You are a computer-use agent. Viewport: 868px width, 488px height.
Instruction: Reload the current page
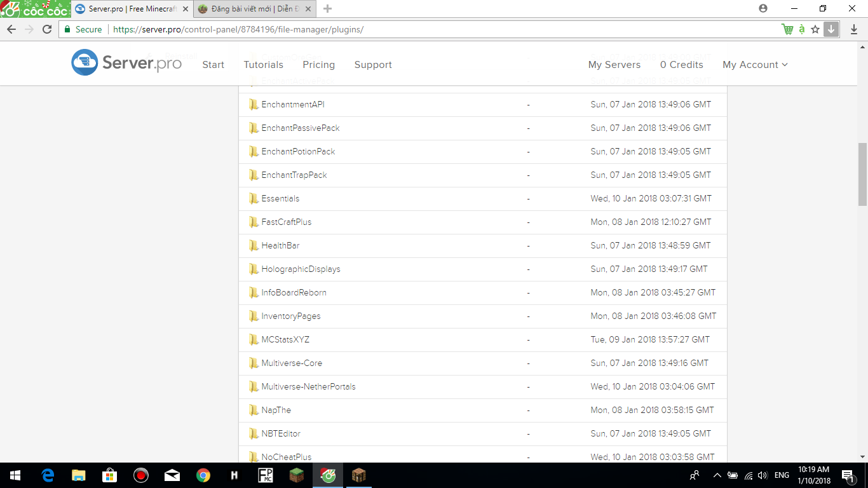coord(47,29)
